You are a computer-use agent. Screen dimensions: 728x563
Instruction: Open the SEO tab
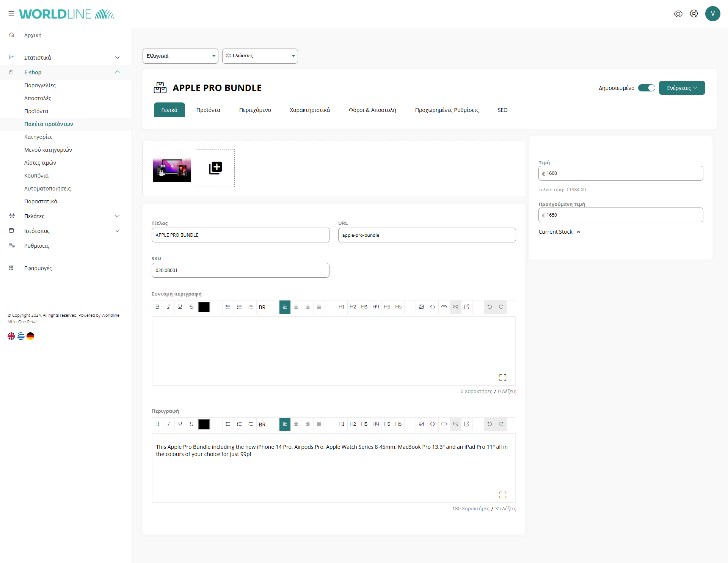[502, 110]
